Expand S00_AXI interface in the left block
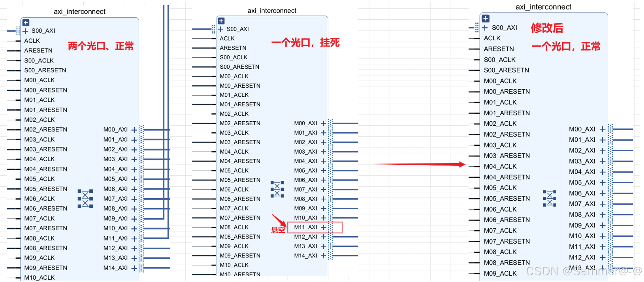The width and height of the screenshot is (644, 282). (x=26, y=31)
